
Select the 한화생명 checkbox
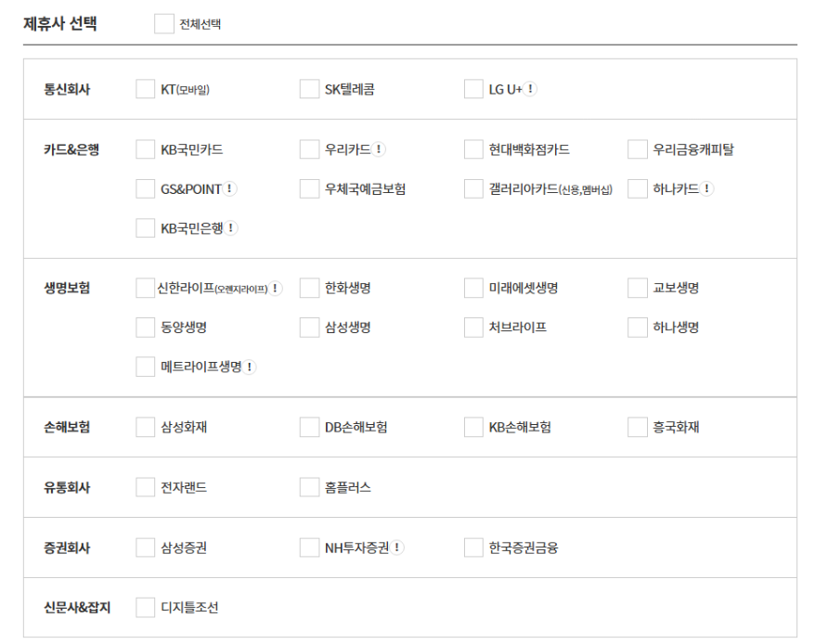(309, 288)
